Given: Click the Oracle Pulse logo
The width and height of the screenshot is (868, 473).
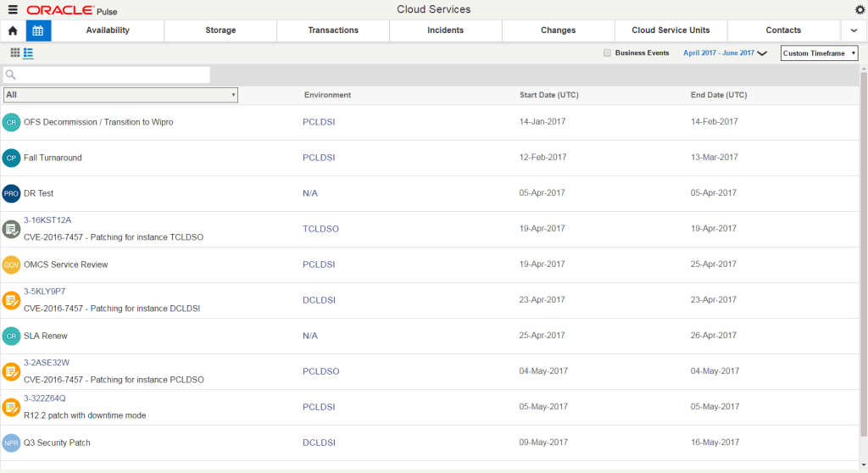Looking at the screenshot, I should [72, 10].
